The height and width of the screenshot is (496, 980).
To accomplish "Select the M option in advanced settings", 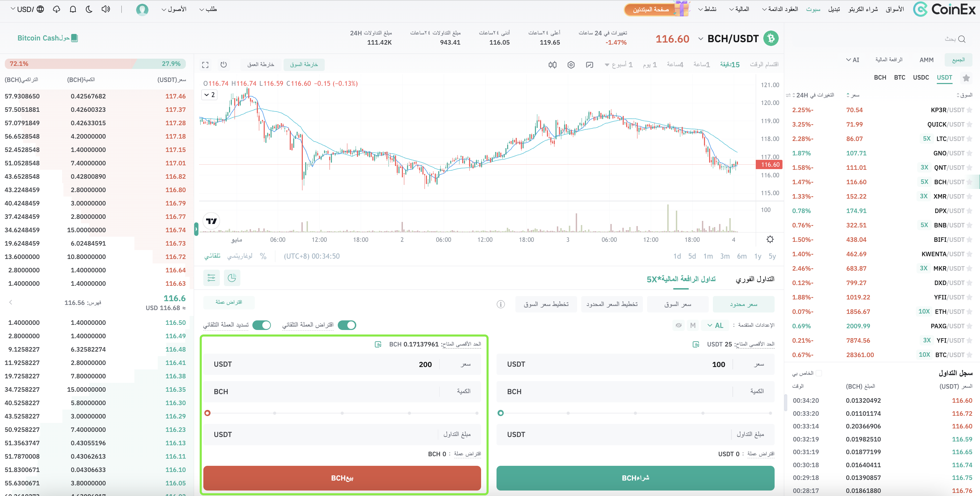I will click(x=692, y=325).
